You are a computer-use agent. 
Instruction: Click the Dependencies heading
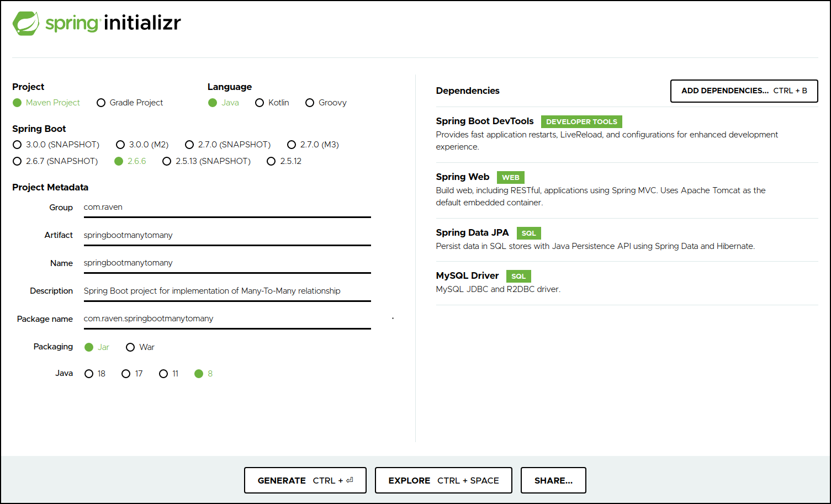click(468, 91)
